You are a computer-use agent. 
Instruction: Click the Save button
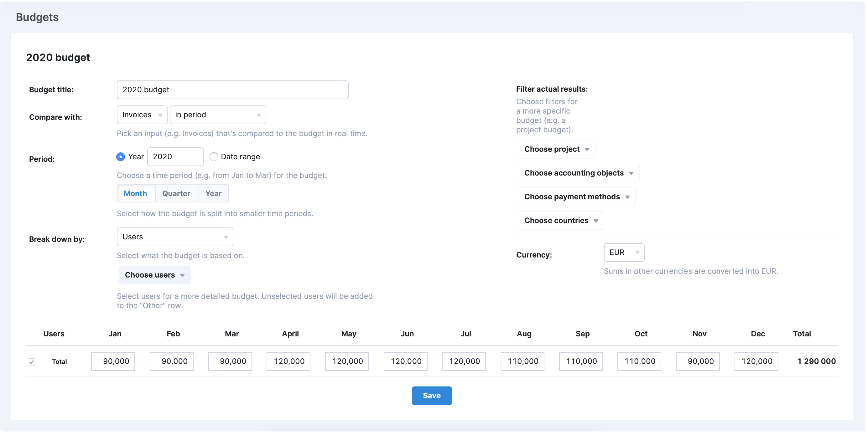[432, 396]
